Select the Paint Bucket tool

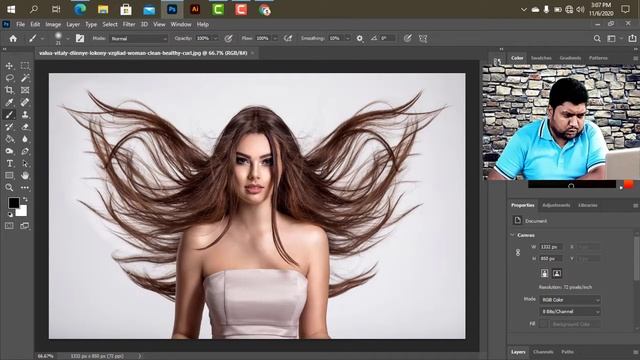click(9, 139)
